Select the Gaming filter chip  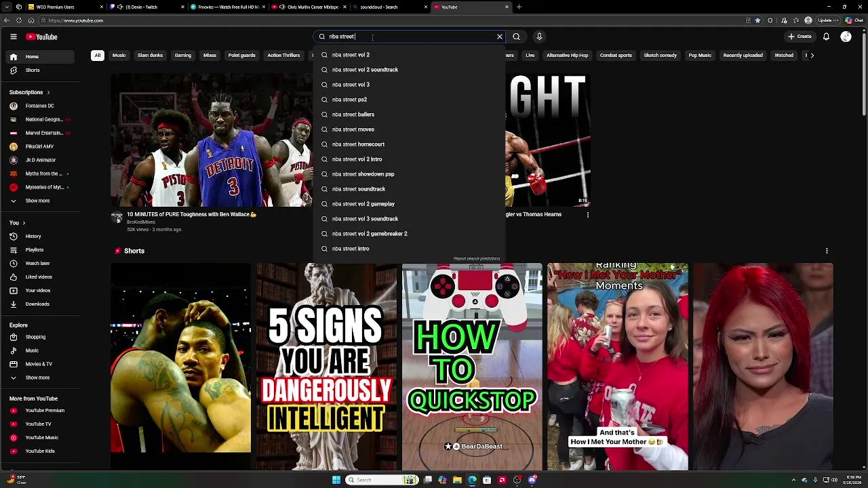(x=183, y=56)
